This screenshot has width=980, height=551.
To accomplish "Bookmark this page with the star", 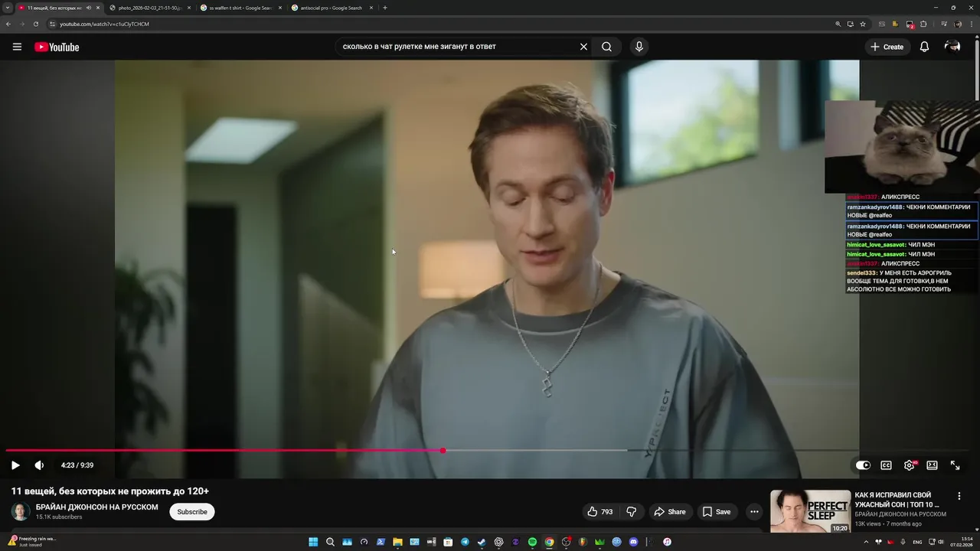I will tap(863, 24).
